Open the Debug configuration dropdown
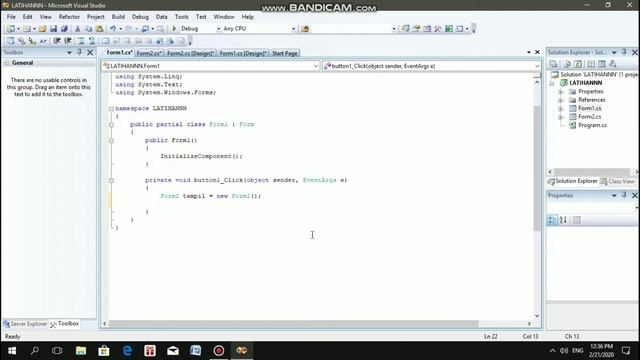The height and width of the screenshot is (360, 640). click(219, 29)
